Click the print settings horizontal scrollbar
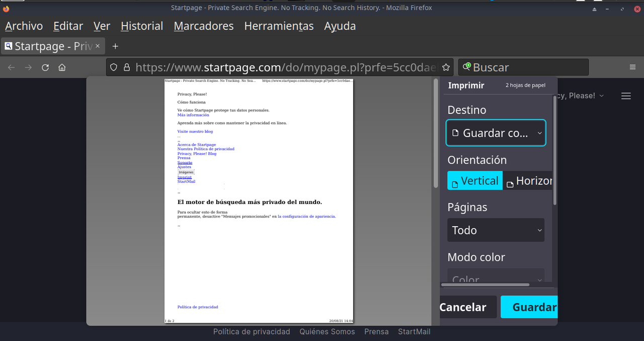The height and width of the screenshot is (341, 644). click(x=485, y=285)
